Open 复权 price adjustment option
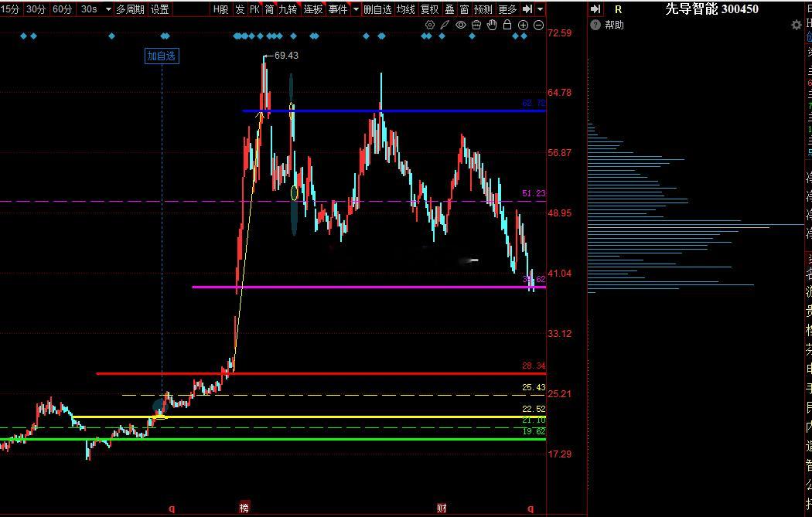812x517 pixels. 430,9
